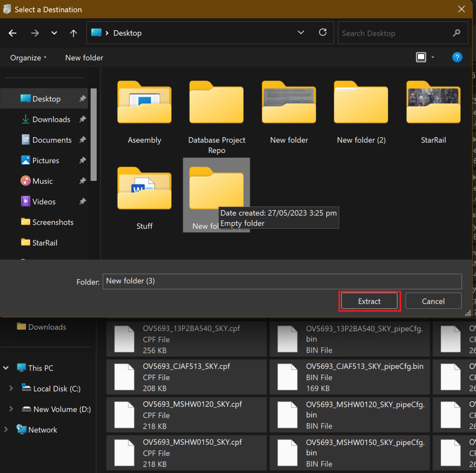
Task: Collapse This PC in the navigation pane
Action: 6,367
